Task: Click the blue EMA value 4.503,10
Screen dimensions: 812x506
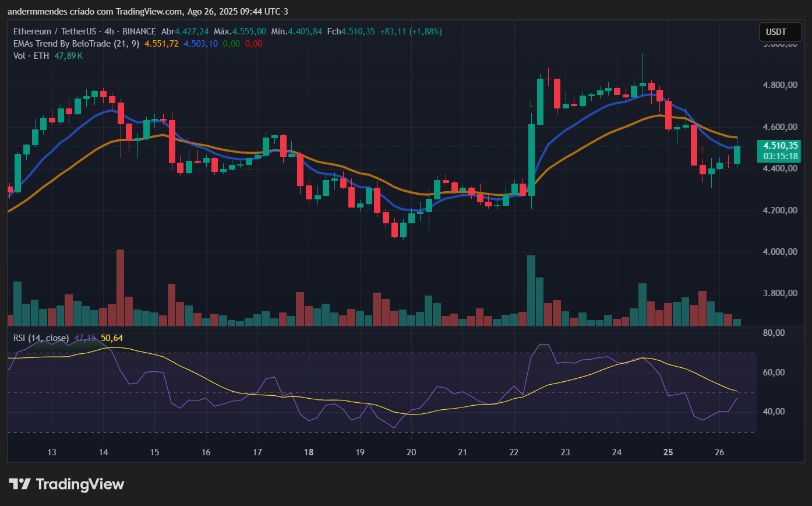Action: tap(200, 44)
